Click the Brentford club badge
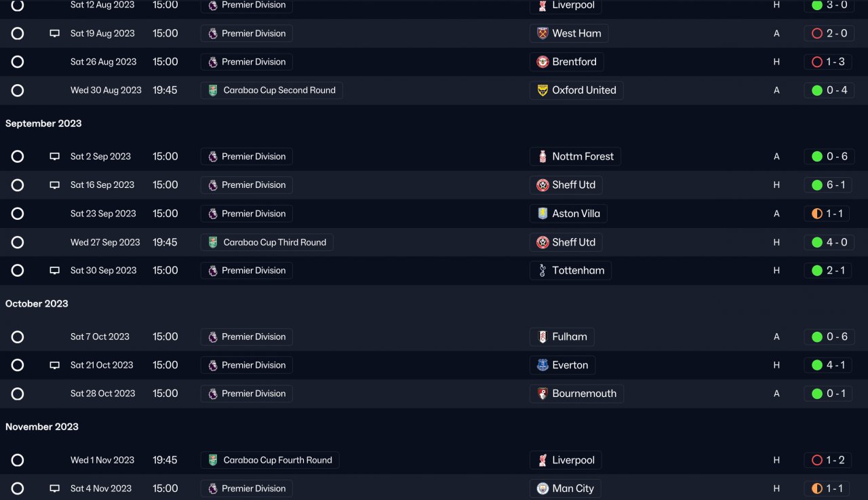The image size is (868, 500). (542, 62)
